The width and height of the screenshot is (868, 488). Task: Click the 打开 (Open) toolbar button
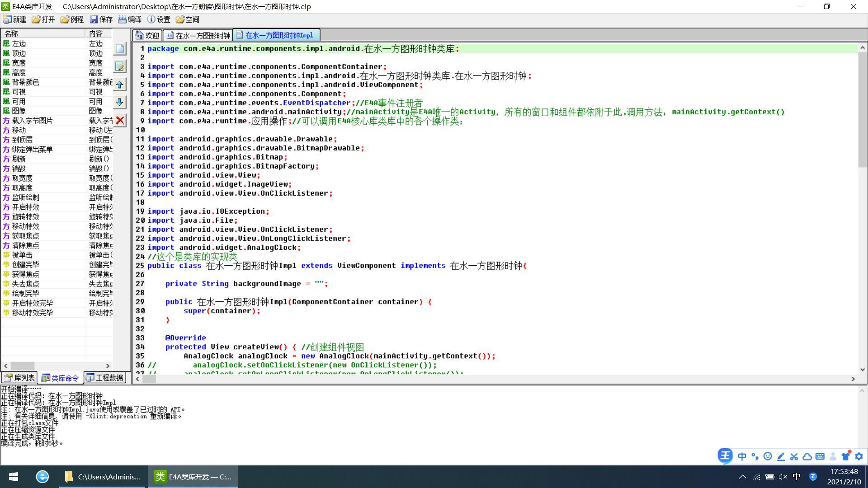(x=43, y=19)
